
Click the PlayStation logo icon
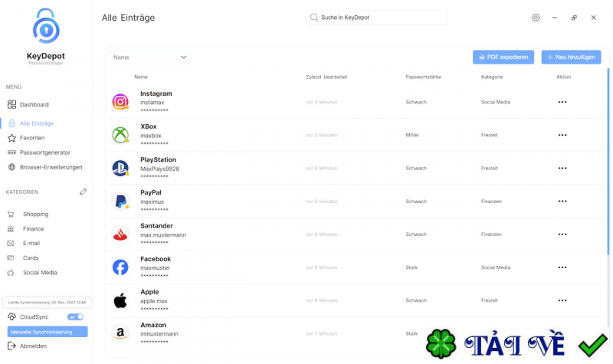(120, 168)
